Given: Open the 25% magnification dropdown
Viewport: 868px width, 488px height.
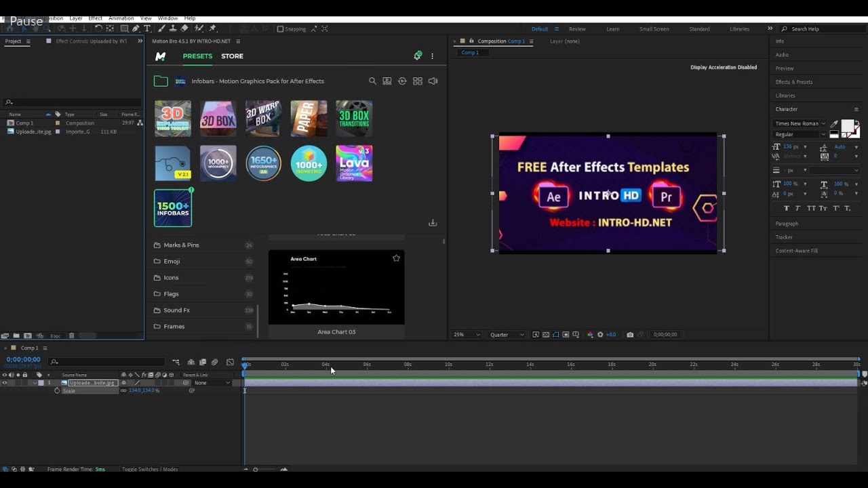Looking at the screenshot, I should coord(467,335).
